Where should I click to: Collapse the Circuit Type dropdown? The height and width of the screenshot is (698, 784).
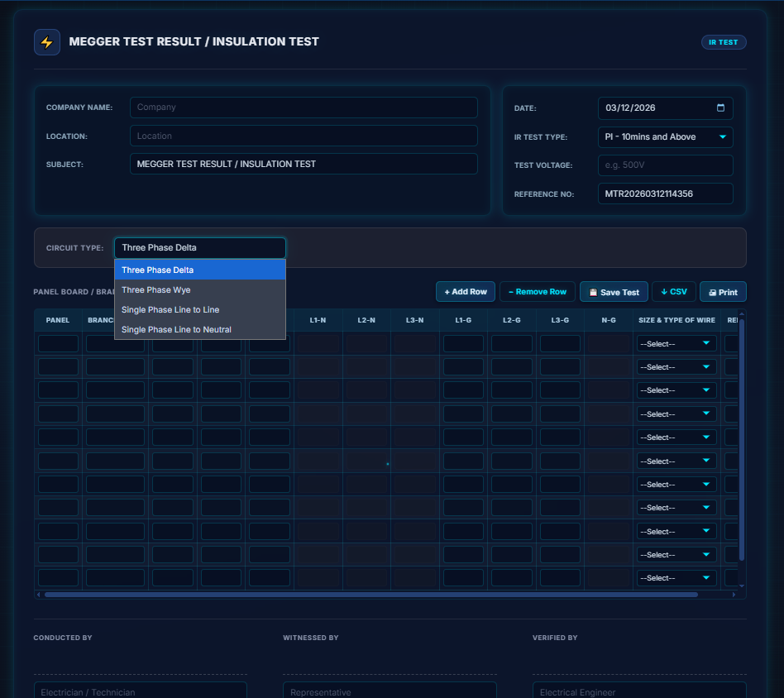199,248
